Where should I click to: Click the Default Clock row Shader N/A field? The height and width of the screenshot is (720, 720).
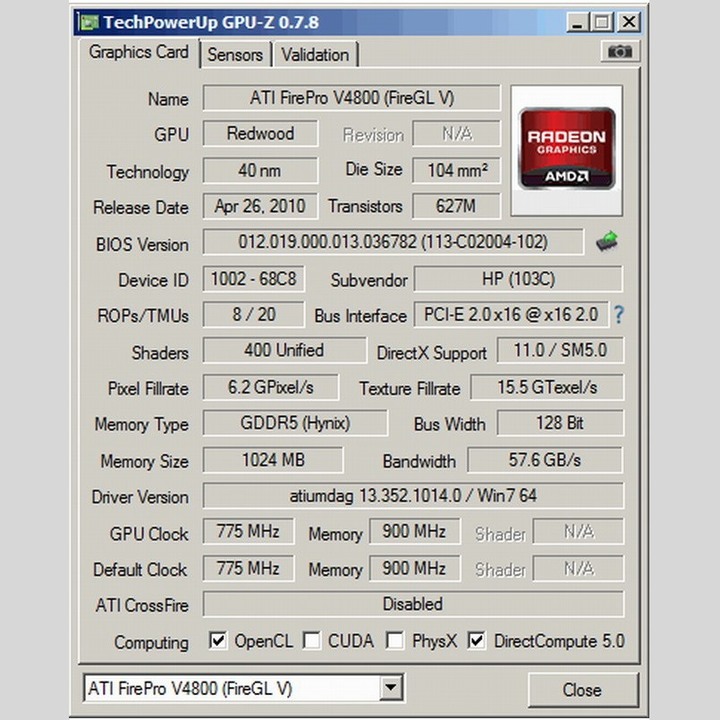tap(578, 568)
